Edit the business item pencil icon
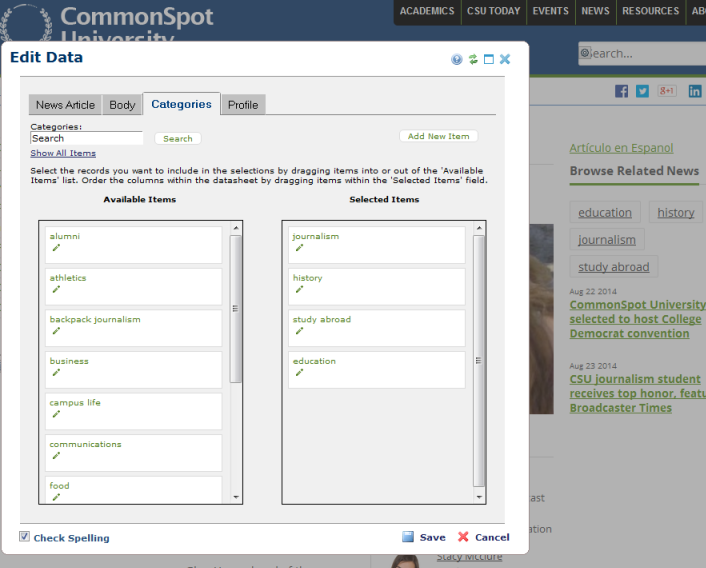Screen dimensions: 706x568 [x=56, y=373]
